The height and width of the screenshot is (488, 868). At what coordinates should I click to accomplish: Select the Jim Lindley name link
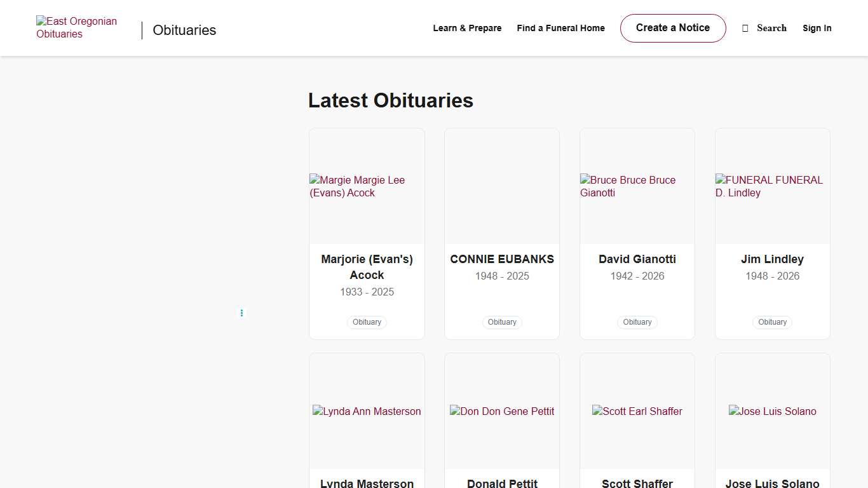click(x=772, y=259)
